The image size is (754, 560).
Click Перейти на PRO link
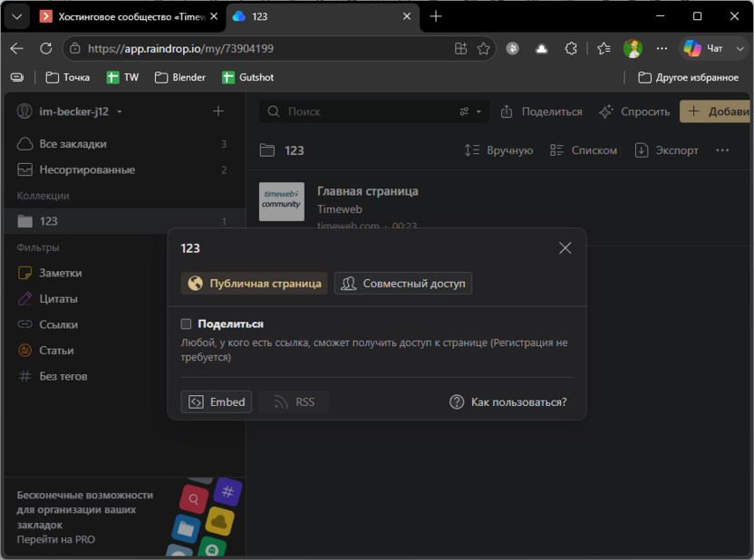click(56, 539)
